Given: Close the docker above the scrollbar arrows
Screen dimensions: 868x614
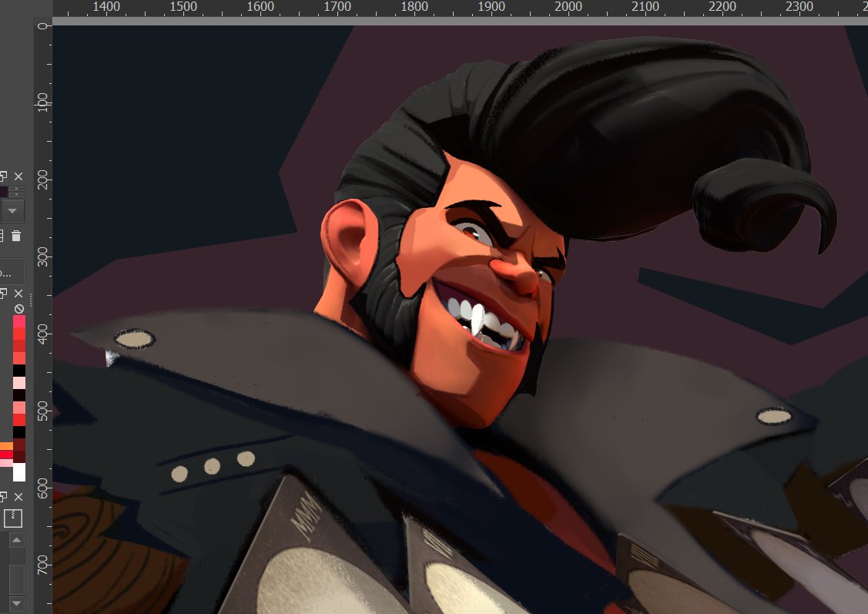Looking at the screenshot, I should [18, 497].
